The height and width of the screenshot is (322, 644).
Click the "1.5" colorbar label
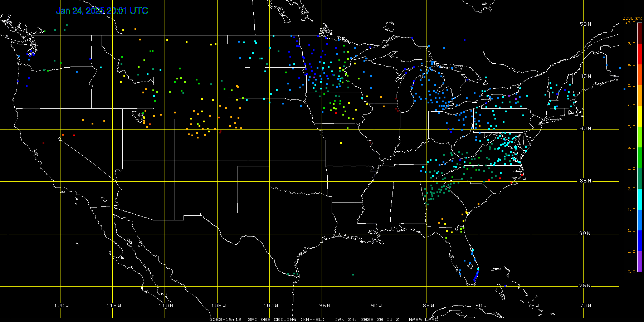pos(631,210)
